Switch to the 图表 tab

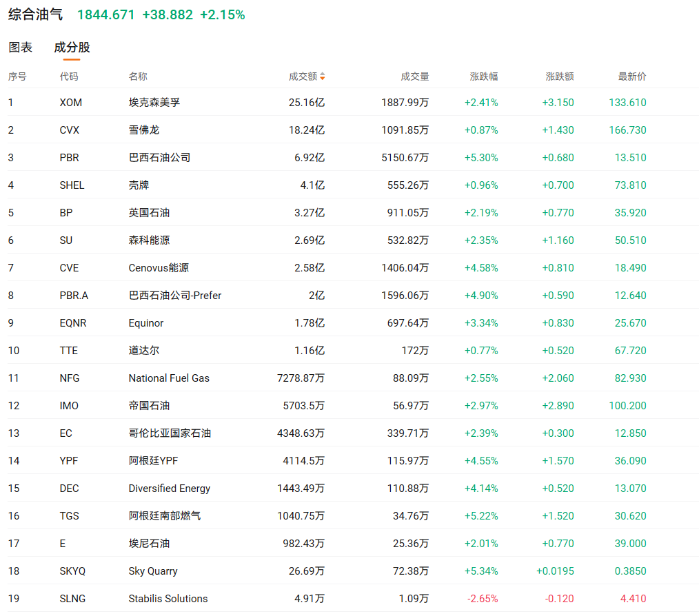[x=21, y=48]
